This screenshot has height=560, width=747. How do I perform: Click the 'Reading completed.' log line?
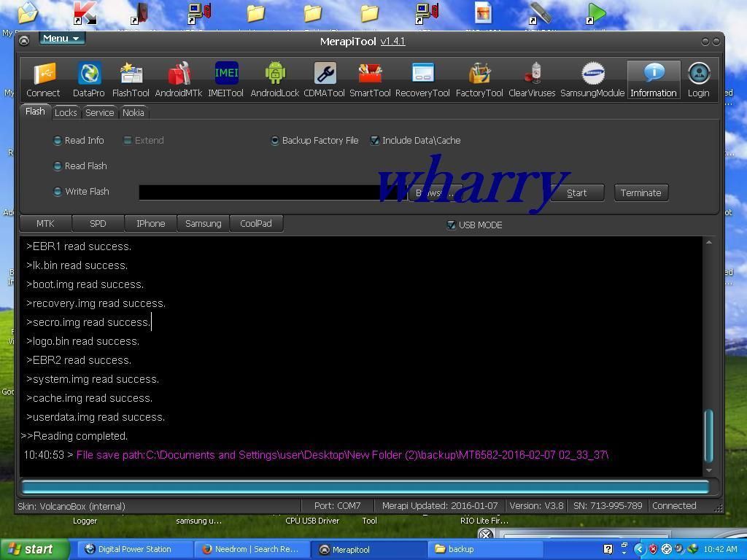pyautogui.click(x=74, y=436)
